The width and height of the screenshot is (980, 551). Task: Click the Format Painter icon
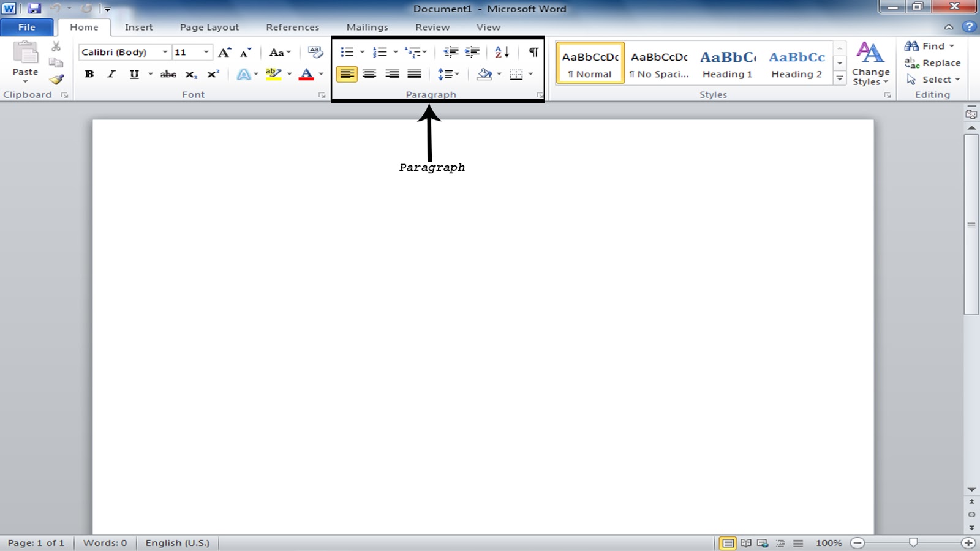58,78
